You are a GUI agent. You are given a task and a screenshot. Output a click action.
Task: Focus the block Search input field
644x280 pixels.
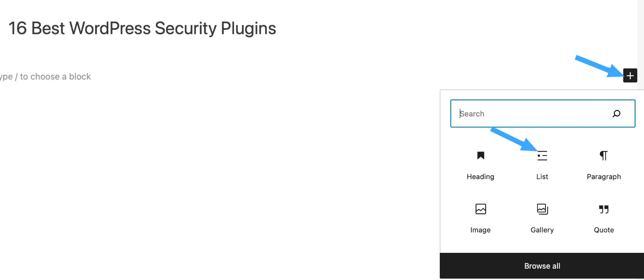tap(543, 114)
